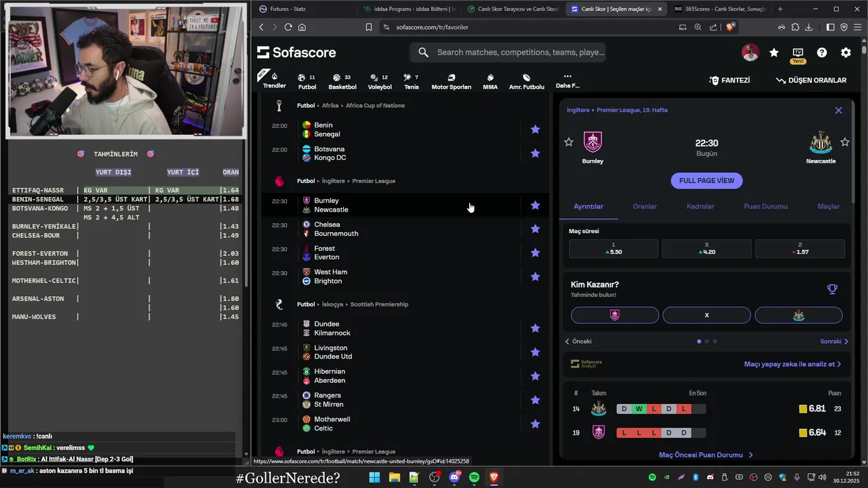Open the Rangers vs St Mirren match row
868x488 pixels.
[x=405, y=400]
